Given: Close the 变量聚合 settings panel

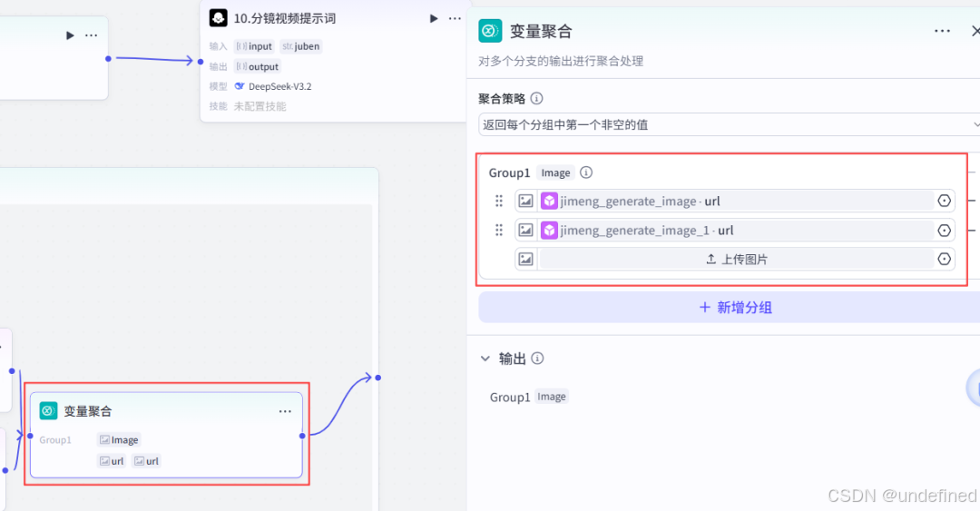Looking at the screenshot, I should pos(975,31).
